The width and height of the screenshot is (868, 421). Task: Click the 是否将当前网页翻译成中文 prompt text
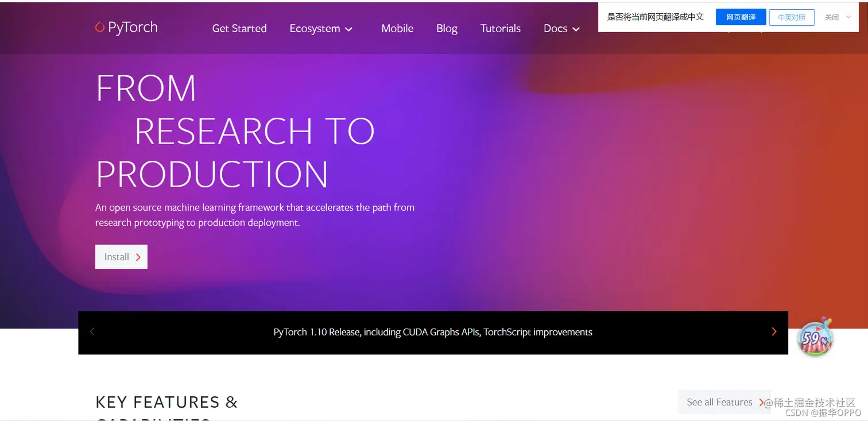656,17
